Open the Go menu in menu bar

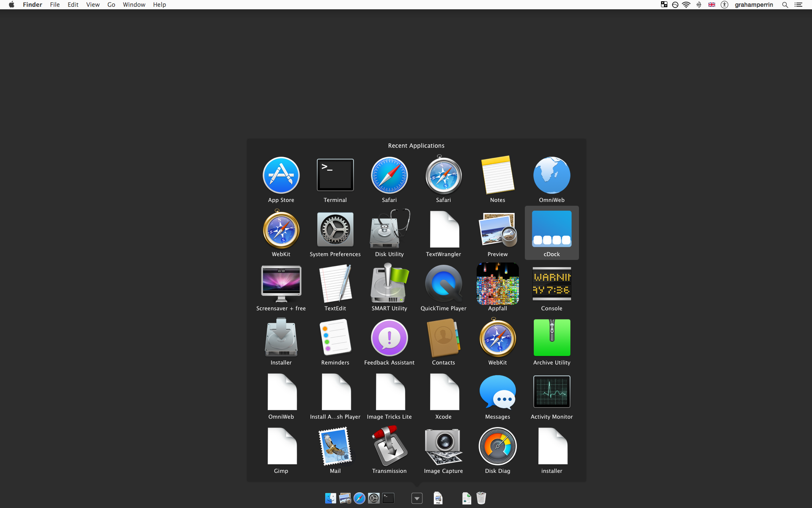111,5
